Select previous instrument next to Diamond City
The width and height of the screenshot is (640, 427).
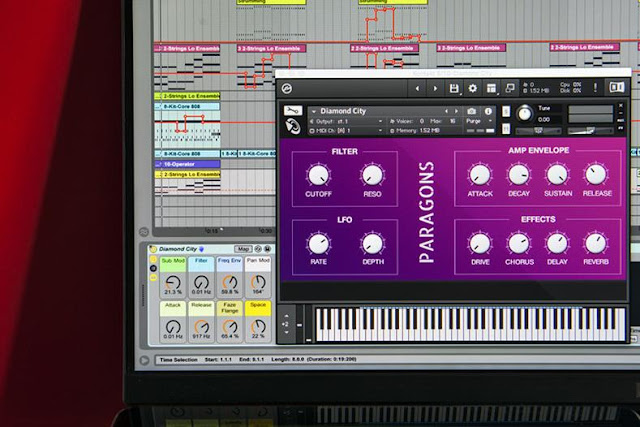pos(446,111)
